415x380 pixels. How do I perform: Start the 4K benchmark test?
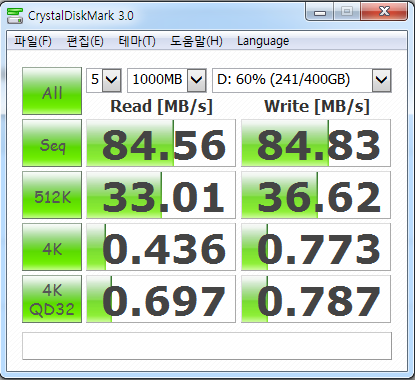[52, 247]
